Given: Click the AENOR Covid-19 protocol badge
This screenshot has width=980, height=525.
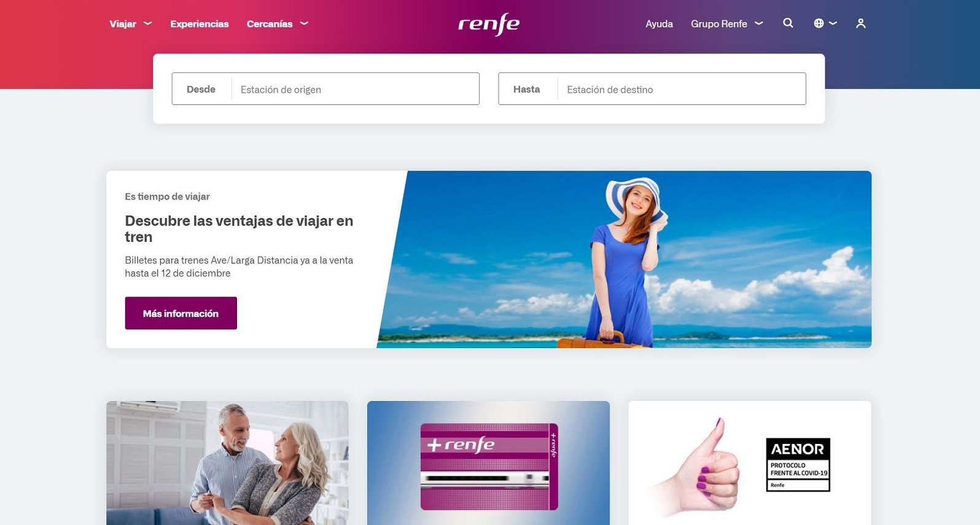Looking at the screenshot, I should [x=798, y=465].
